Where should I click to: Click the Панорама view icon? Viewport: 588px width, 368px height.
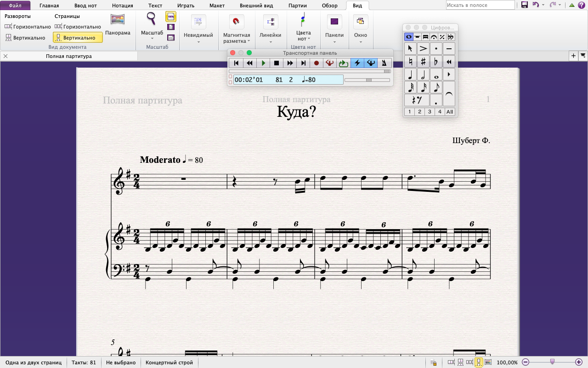(x=118, y=20)
